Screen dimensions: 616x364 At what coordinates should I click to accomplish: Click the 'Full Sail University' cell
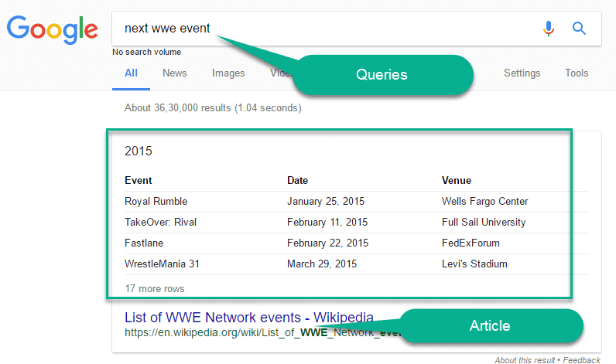coord(484,222)
